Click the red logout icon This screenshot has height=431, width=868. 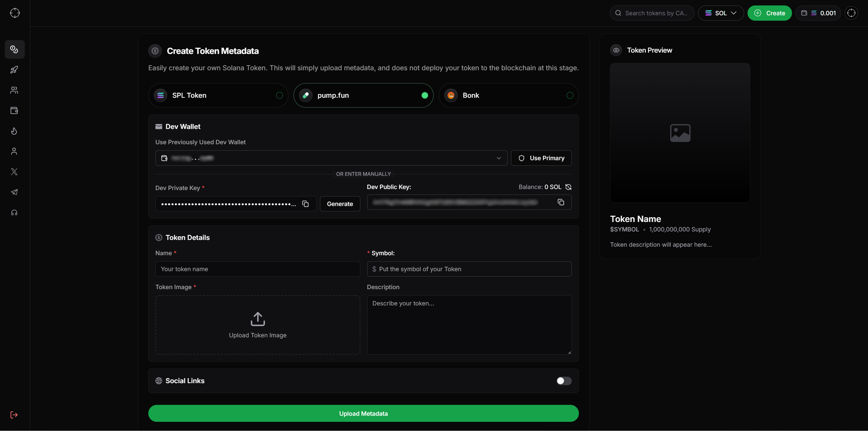click(x=14, y=415)
